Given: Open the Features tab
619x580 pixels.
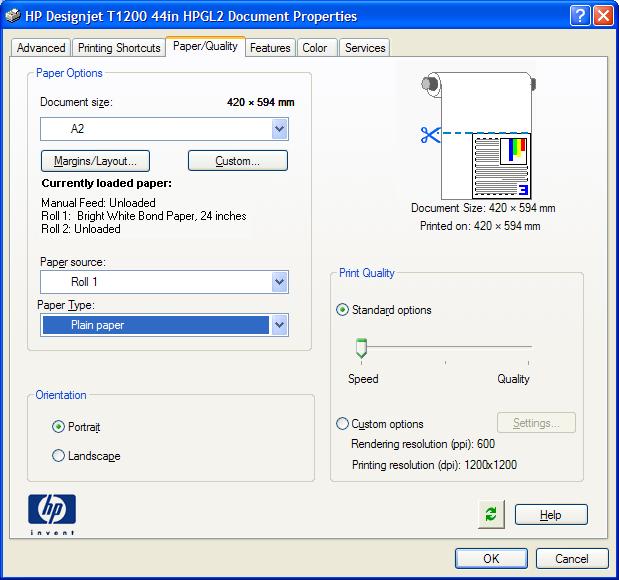Looking at the screenshot, I should 270,48.
